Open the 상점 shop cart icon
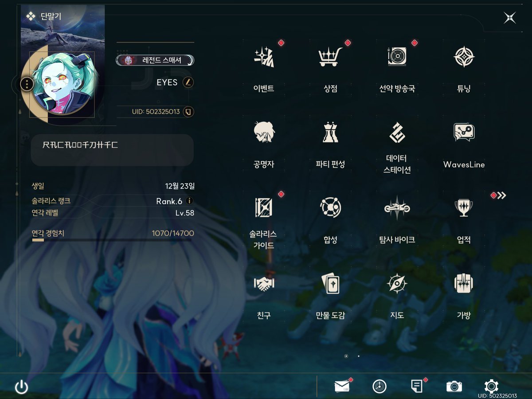Image resolution: width=532 pixels, height=399 pixels. click(x=331, y=57)
